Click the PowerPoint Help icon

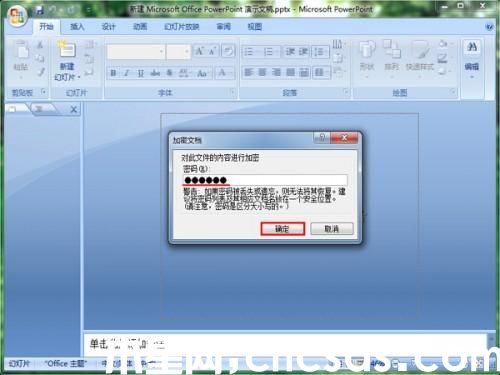[x=489, y=27]
